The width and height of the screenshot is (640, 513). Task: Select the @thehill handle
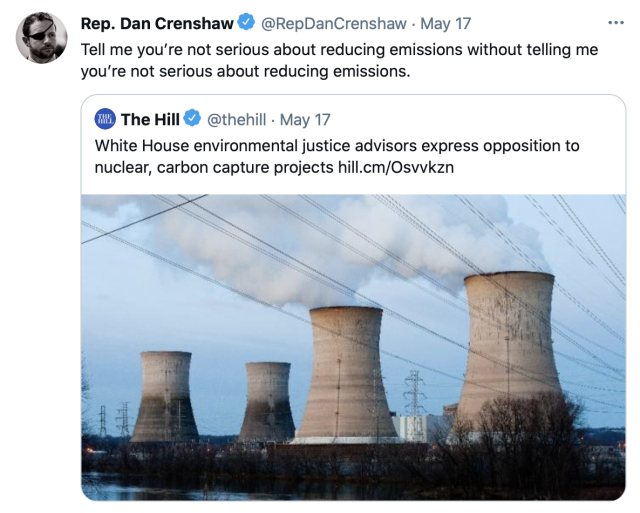[237, 120]
